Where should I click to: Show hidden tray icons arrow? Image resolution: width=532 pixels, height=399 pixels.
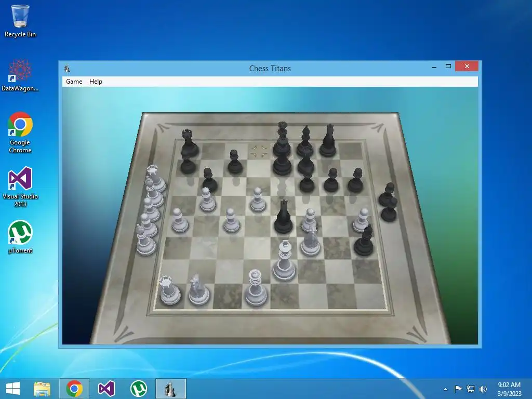pos(445,389)
